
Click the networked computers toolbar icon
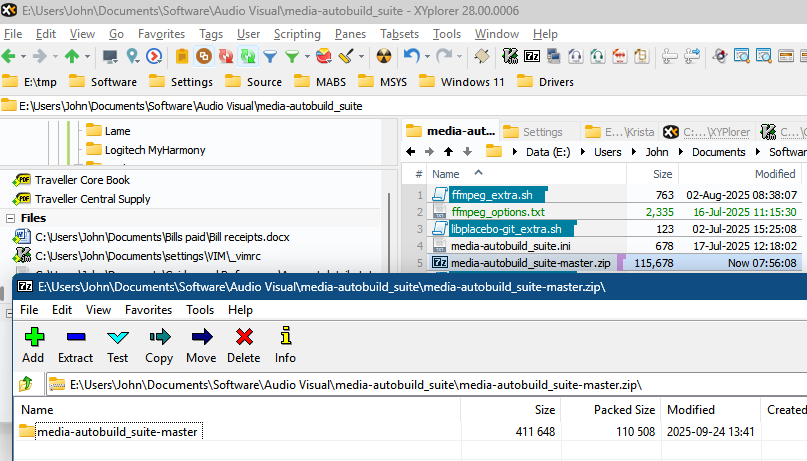[554, 56]
